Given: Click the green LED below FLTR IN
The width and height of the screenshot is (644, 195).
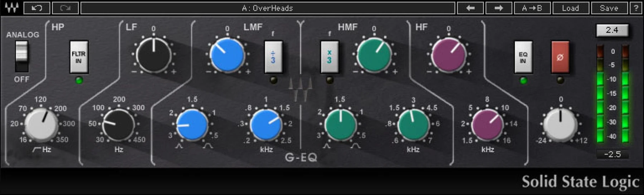Looking at the screenshot, I should click(79, 80).
